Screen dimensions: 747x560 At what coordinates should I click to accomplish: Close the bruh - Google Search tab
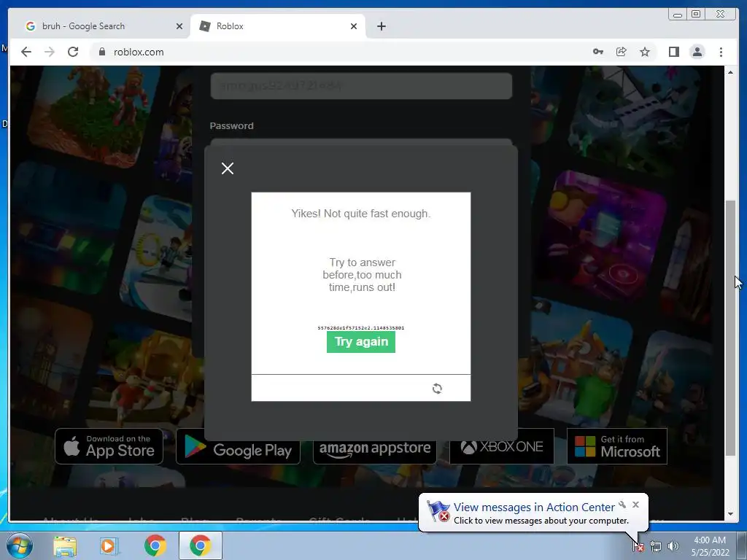179,26
